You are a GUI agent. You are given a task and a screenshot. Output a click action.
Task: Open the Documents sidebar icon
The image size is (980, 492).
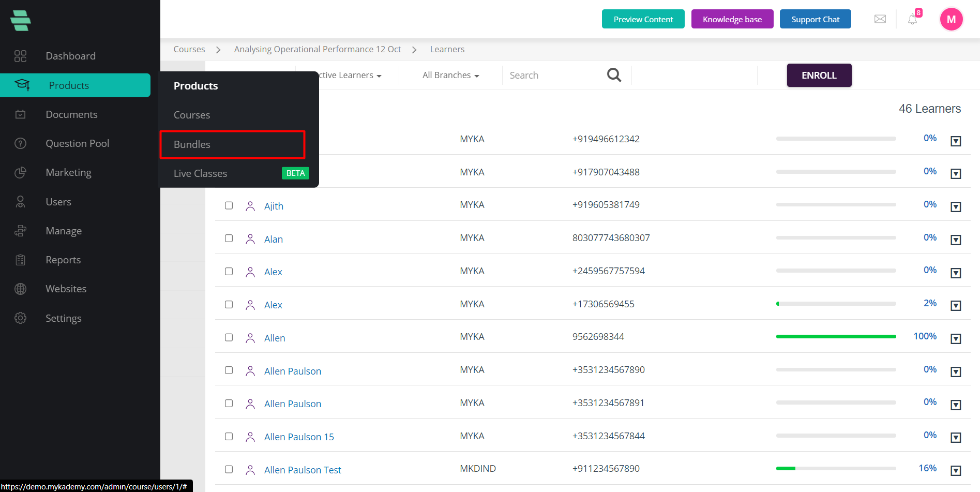pos(20,114)
